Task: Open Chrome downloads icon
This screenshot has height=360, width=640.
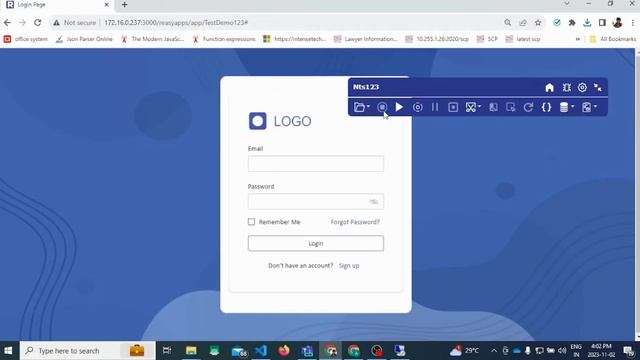Action: 587,23
